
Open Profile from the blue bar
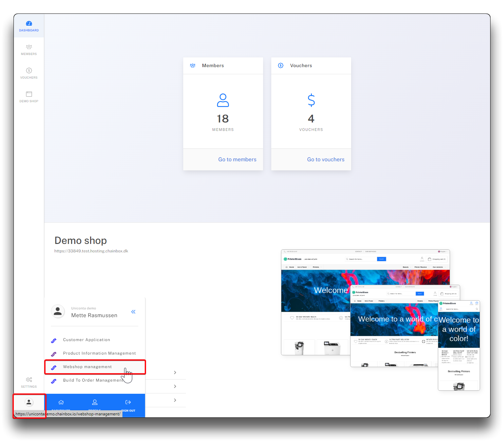(x=95, y=403)
